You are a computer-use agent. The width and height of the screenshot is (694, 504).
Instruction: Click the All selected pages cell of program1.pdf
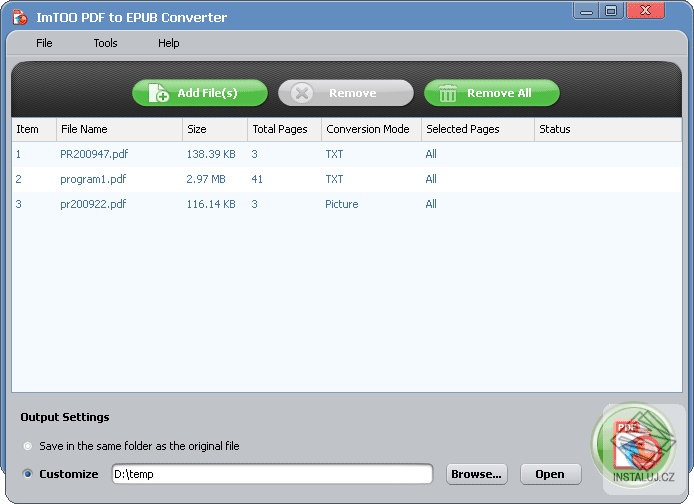pos(431,179)
